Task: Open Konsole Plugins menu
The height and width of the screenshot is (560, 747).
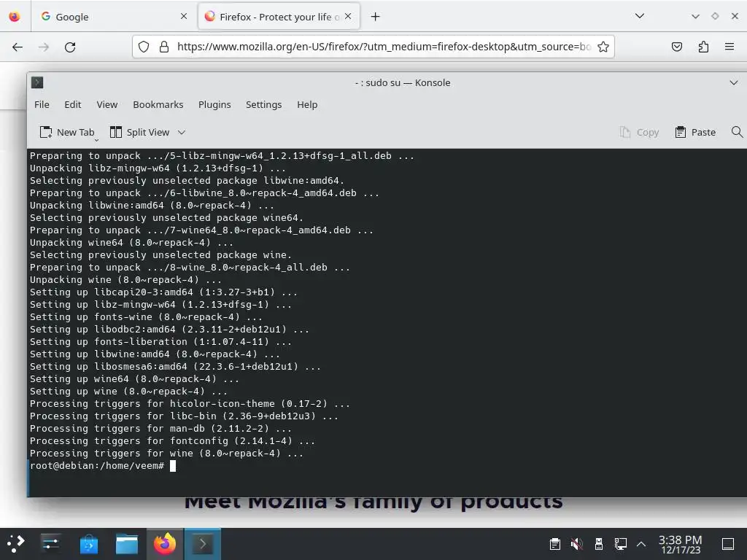Action: [215, 105]
